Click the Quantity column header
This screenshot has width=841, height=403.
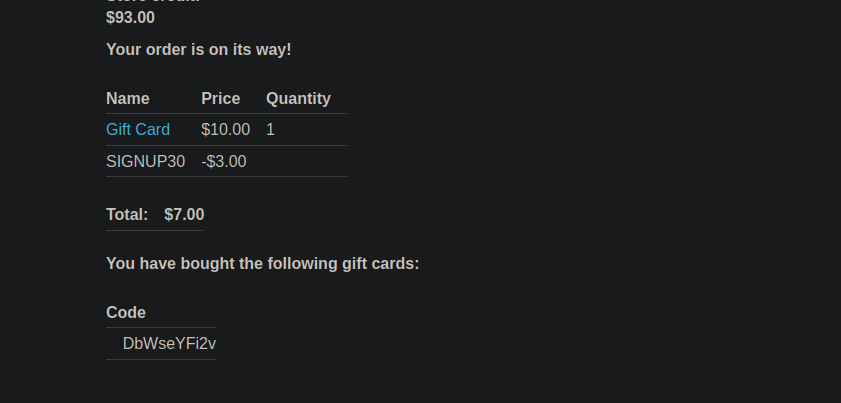[x=298, y=98]
